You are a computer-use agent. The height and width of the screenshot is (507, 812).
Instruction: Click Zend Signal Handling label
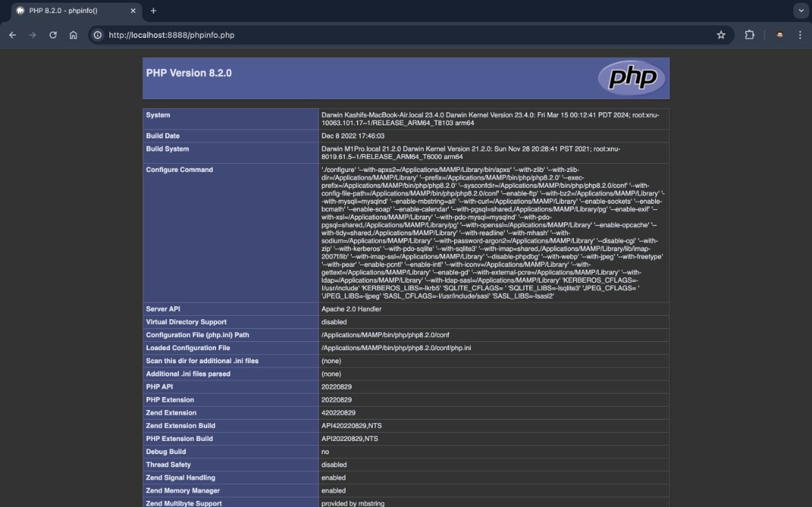tap(180, 477)
